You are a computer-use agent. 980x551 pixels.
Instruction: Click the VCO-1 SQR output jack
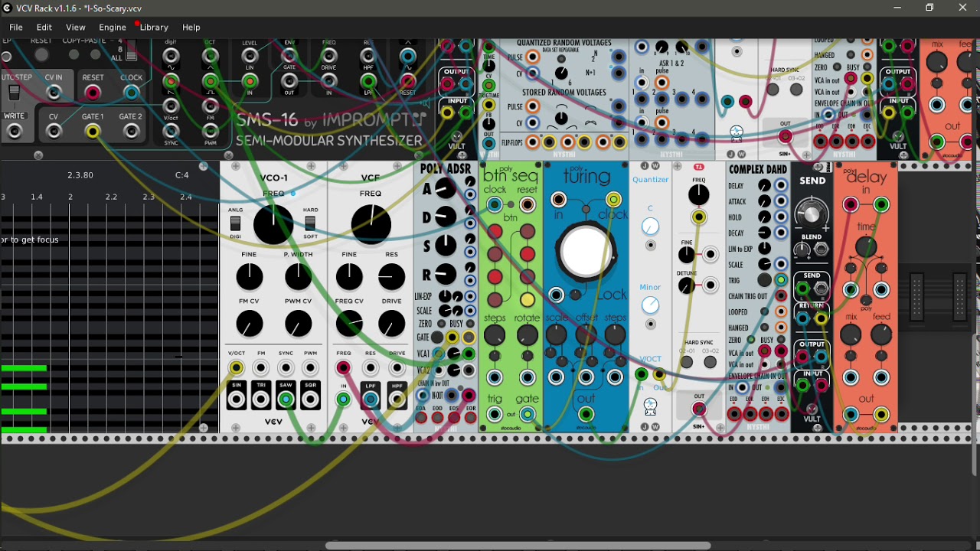pos(310,399)
